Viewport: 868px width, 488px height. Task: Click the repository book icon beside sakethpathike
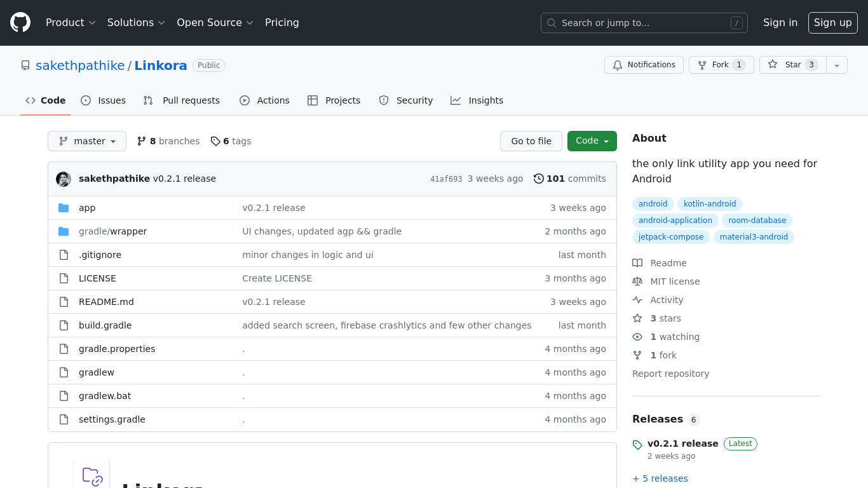25,65
